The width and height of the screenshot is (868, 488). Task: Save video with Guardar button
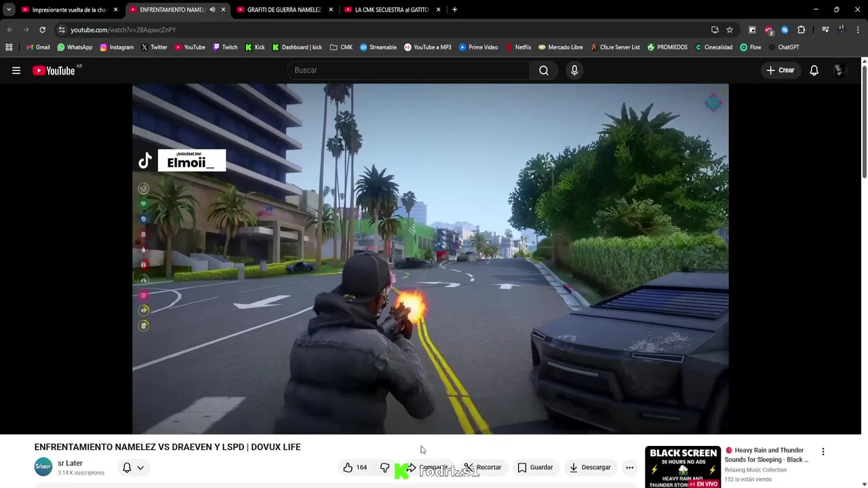point(535,467)
